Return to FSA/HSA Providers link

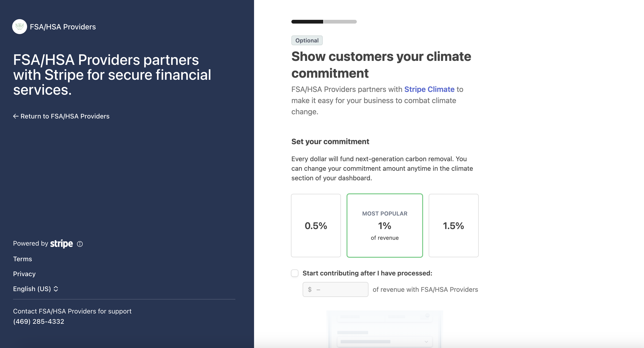coord(61,116)
